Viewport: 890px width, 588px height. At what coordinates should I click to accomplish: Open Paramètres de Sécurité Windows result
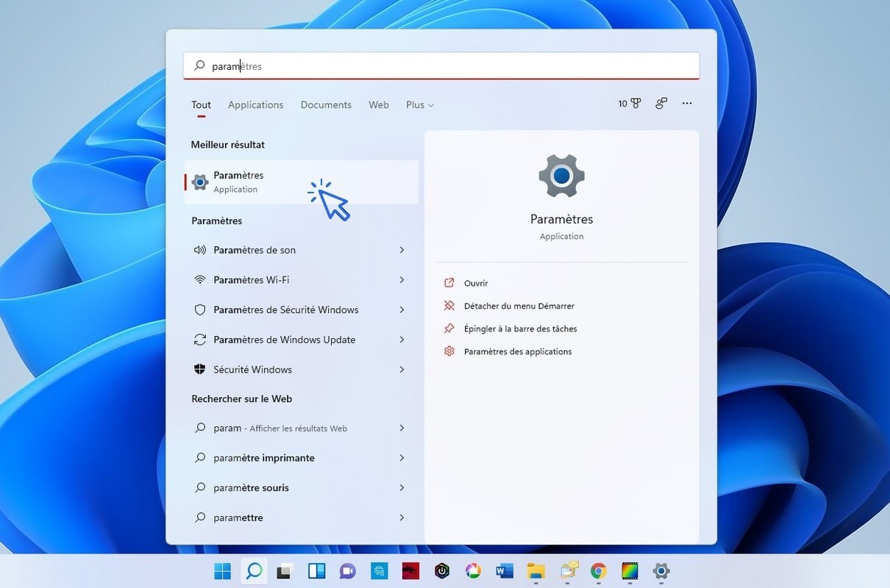301,309
